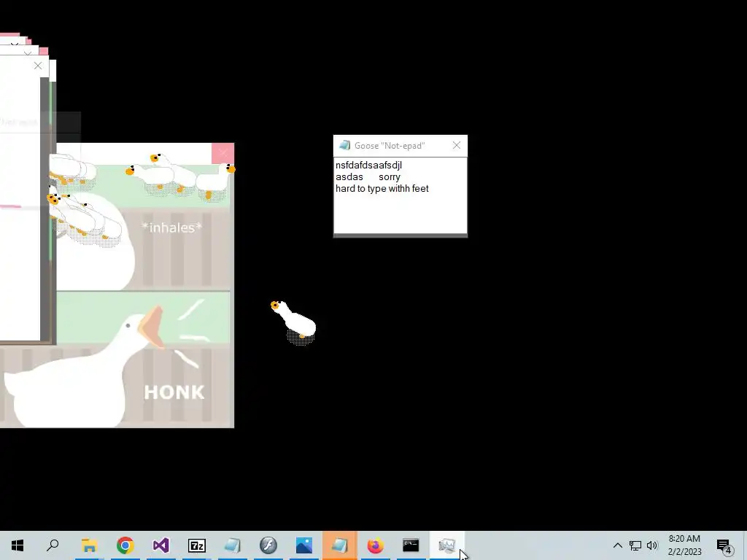Close the Goose "Not-epad" window

tap(457, 146)
